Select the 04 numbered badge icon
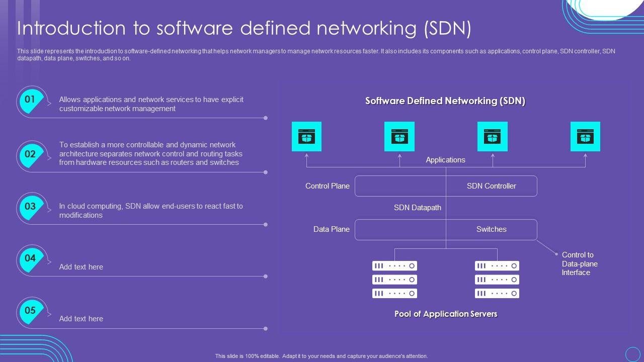This screenshot has height=362, width=644. [x=31, y=258]
